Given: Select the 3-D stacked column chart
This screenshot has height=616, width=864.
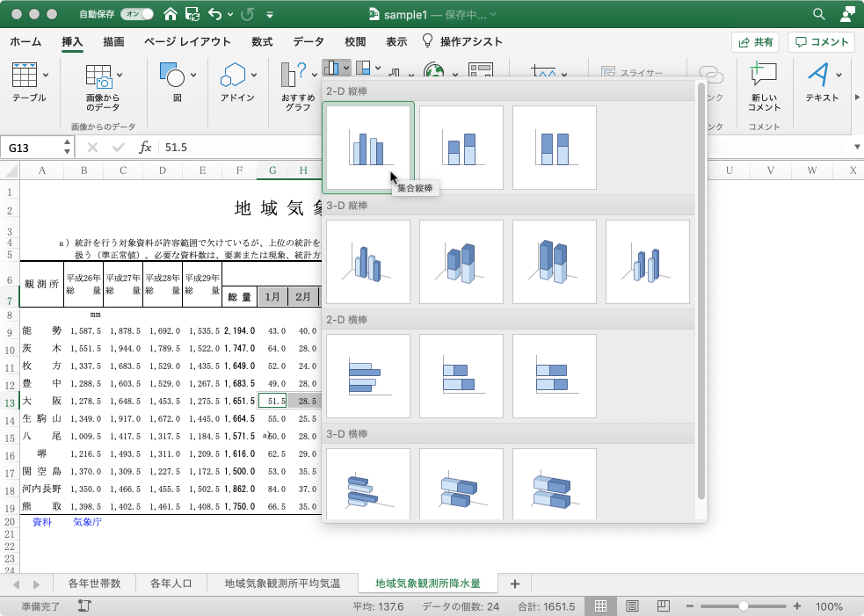Looking at the screenshot, I should pos(461,262).
